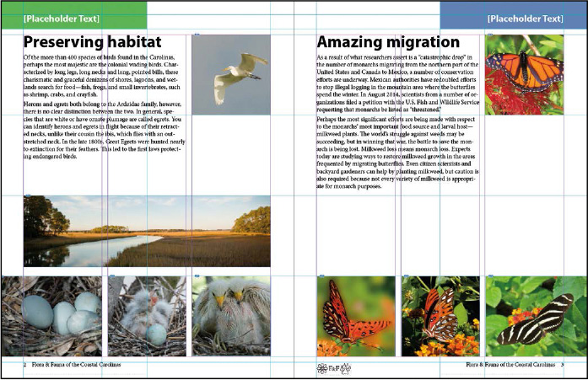
Task: Select the blue eggs in nest photo
Action: pyautogui.click(x=51, y=316)
